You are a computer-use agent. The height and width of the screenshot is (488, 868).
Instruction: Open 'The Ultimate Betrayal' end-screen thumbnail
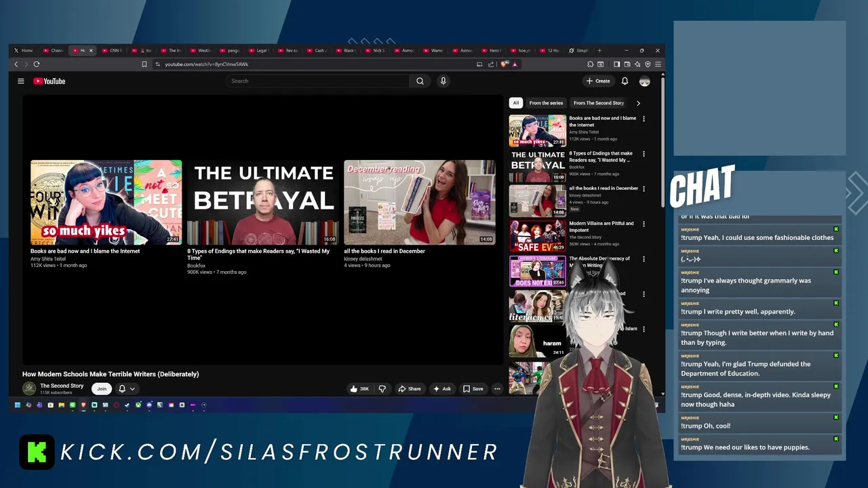click(262, 202)
